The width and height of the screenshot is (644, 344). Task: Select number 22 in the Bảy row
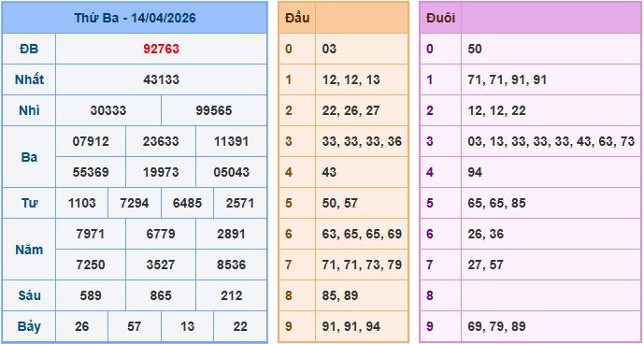point(240,326)
